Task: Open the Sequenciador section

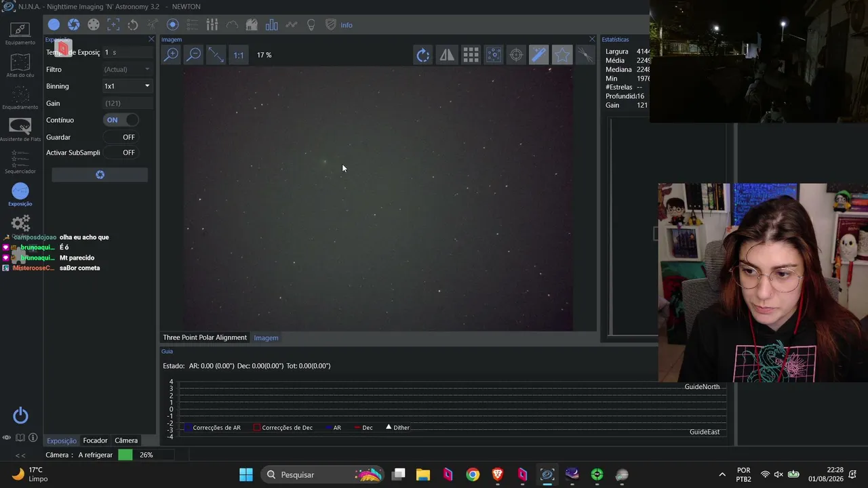Action: [x=20, y=162]
